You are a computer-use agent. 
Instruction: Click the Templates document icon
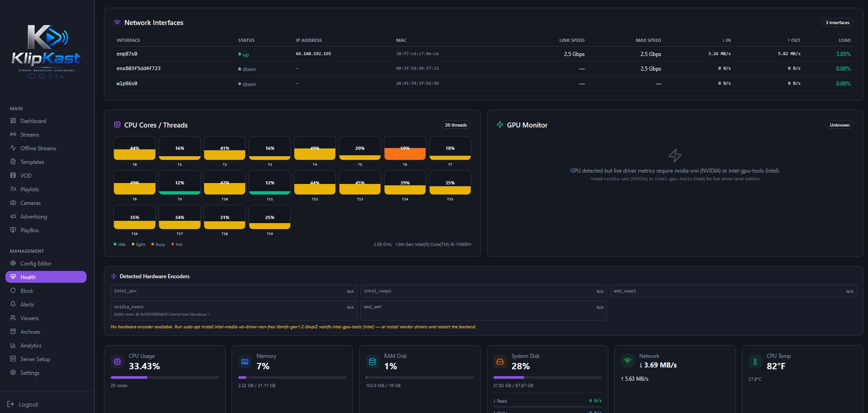13,162
